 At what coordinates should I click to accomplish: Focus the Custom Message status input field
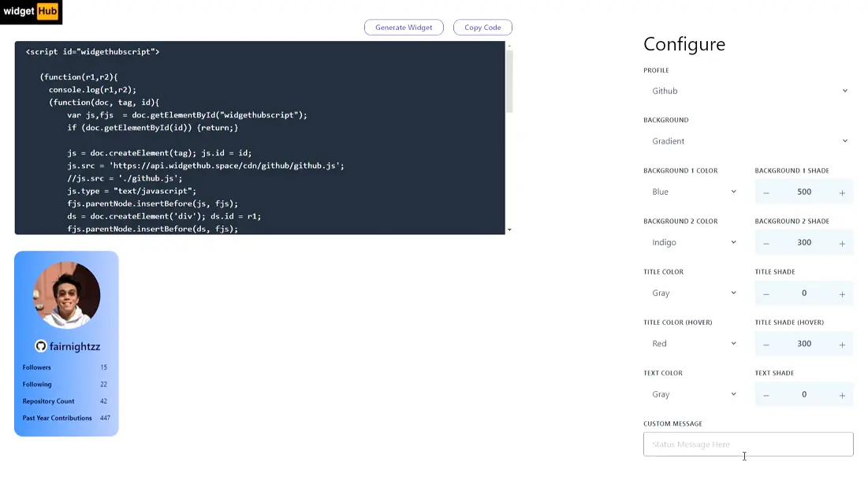(748, 444)
